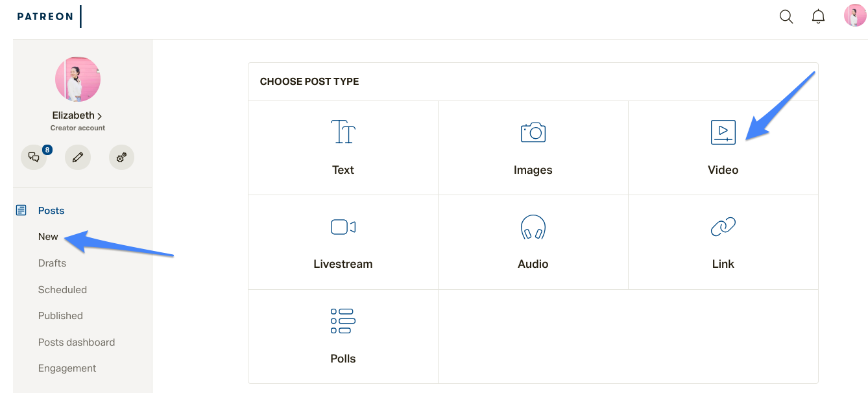Open messages icon with 8 badge

pos(34,157)
